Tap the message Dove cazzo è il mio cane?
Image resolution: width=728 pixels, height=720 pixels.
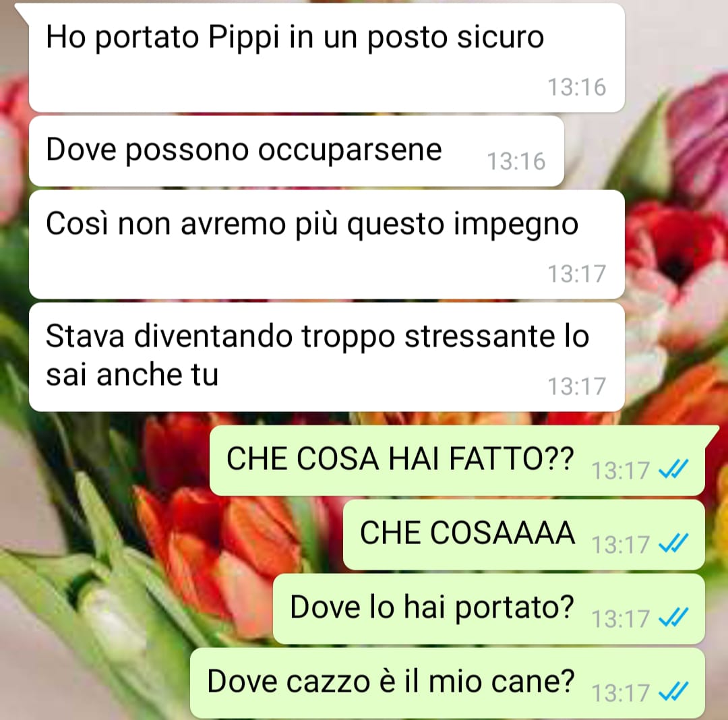[448, 684]
